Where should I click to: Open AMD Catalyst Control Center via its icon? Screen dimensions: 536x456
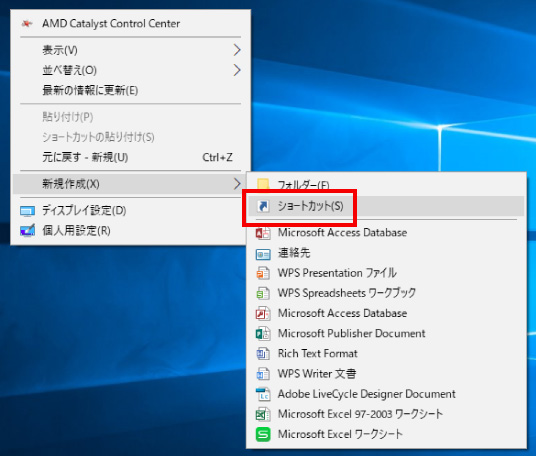tap(27, 24)
